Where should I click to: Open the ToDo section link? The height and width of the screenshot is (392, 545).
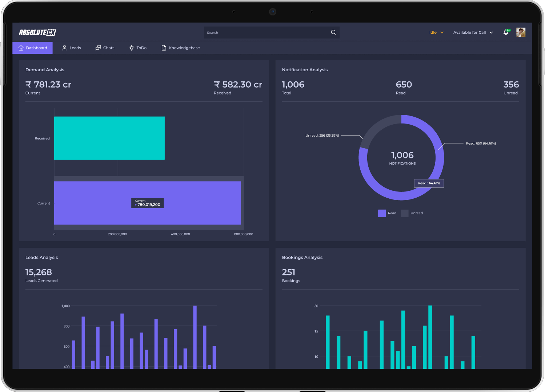138,48
